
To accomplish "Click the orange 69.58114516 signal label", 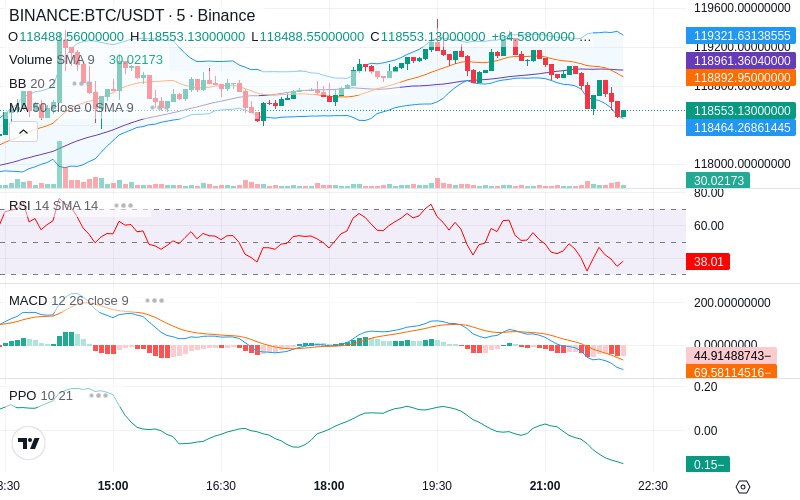I will coord(731,372).
